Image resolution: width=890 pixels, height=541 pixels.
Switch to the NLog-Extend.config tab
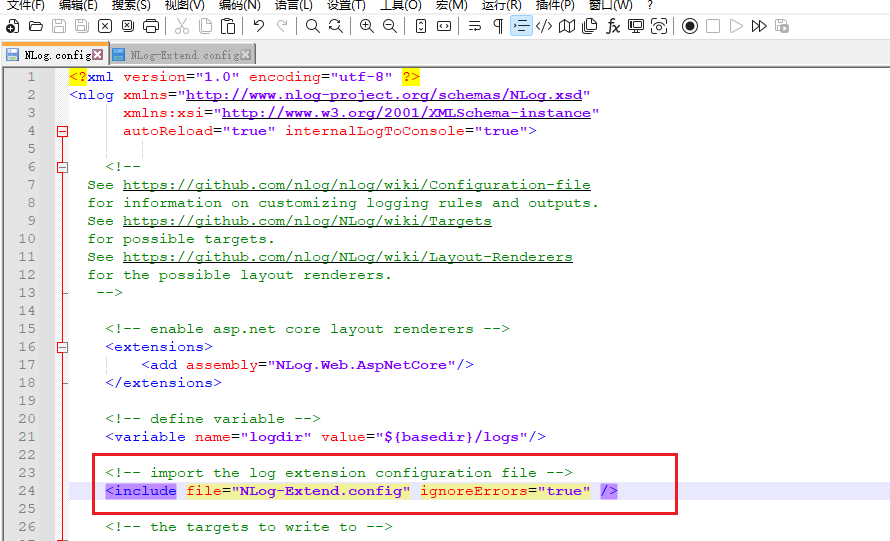click(x=184, y=55)
